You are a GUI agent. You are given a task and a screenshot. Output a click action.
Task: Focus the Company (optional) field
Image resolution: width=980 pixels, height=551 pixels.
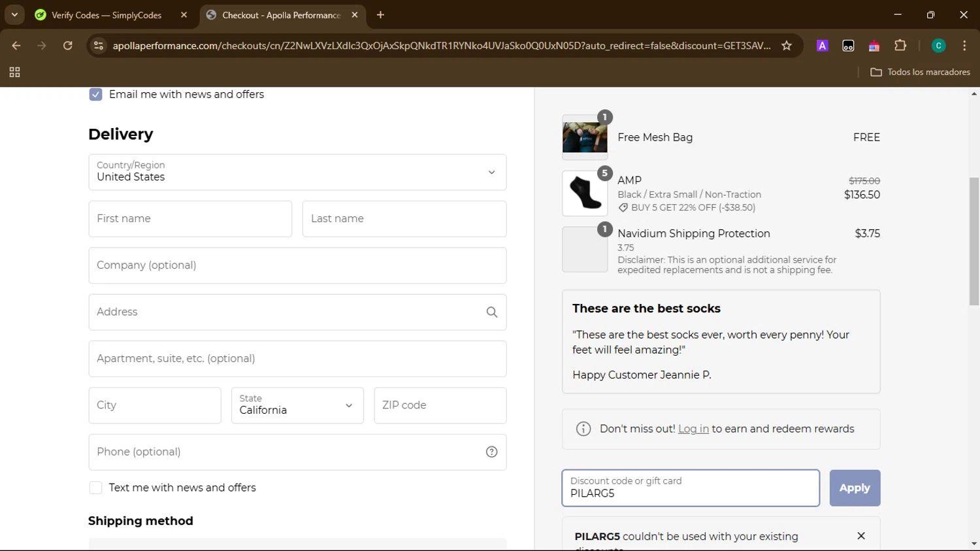click(297, 265)
